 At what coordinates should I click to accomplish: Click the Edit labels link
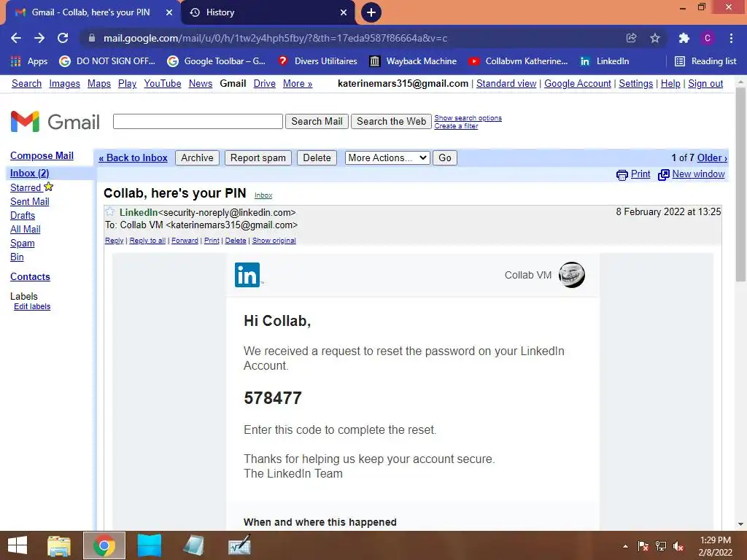(32, 307)
